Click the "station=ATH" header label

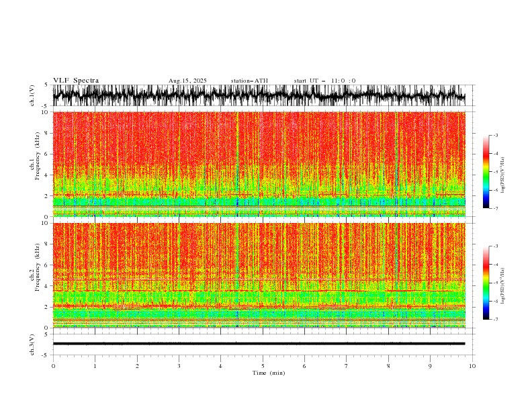click(249, 81)
